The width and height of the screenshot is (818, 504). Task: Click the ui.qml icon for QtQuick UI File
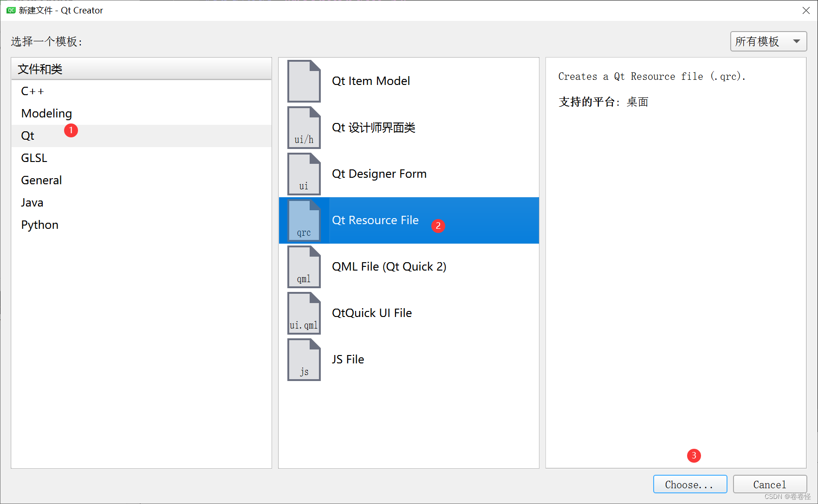[x=304, y=313]
